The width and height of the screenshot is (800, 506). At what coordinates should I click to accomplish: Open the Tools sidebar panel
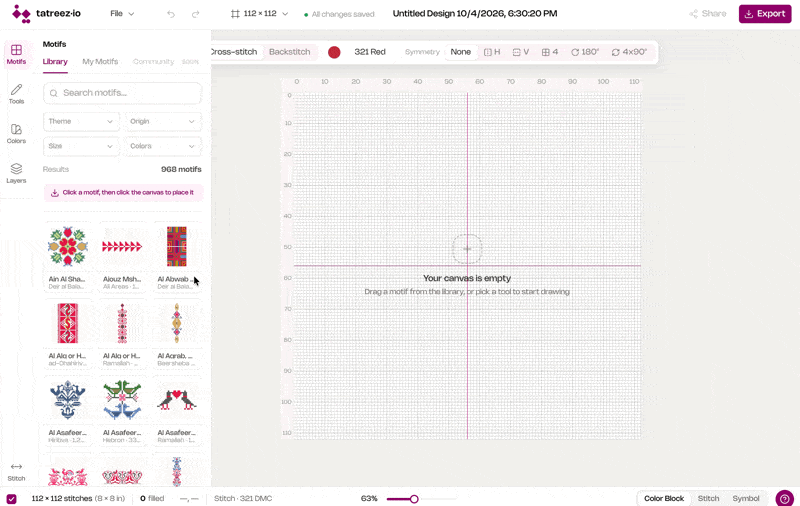(16, 94)
